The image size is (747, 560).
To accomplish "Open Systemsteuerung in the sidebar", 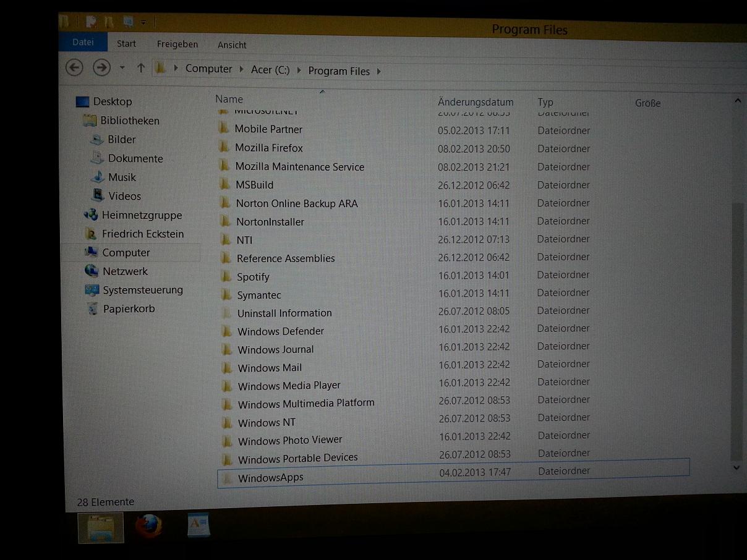I will click(x=142, y=290).
